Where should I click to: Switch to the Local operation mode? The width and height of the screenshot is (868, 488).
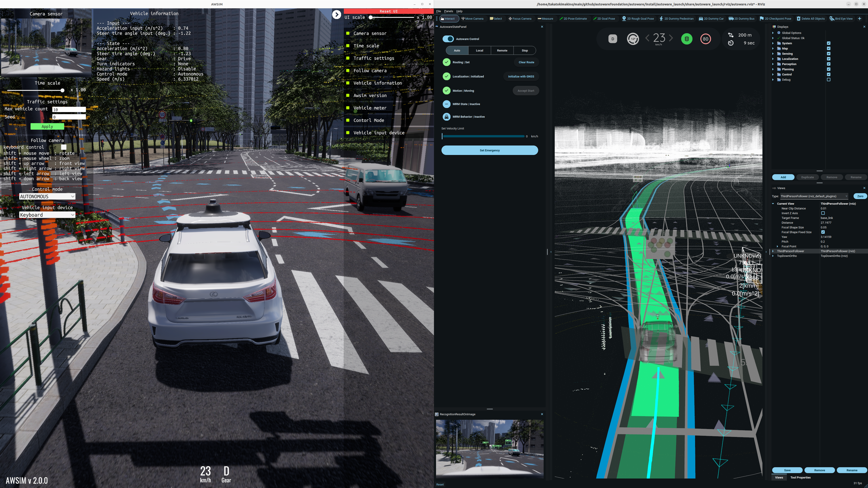tap(479, 51)
